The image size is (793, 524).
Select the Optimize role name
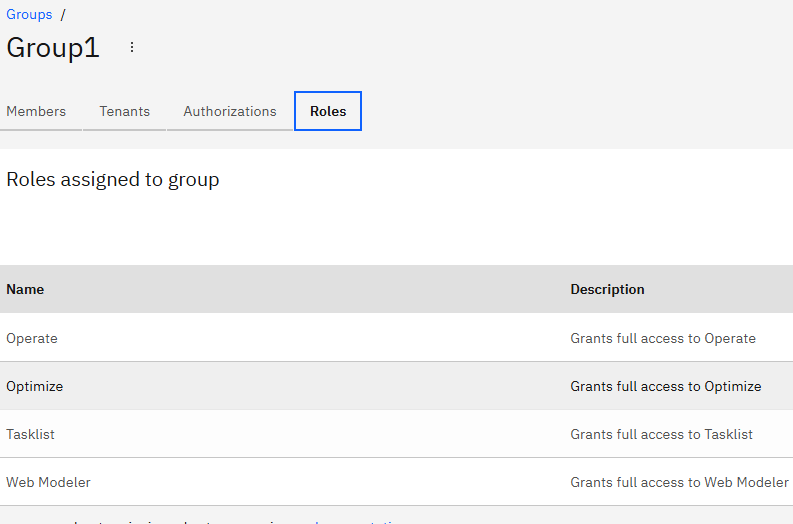(x=34, y=386)
